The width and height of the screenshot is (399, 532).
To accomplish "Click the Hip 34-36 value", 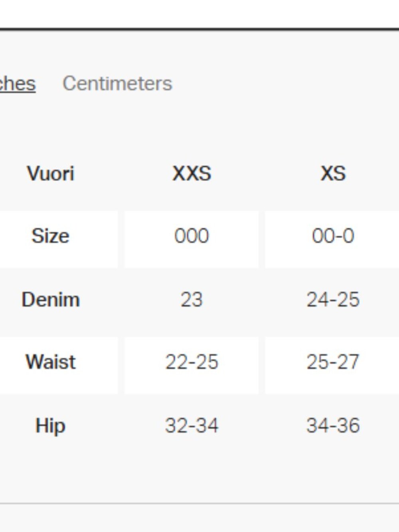I will coord(333,425).
